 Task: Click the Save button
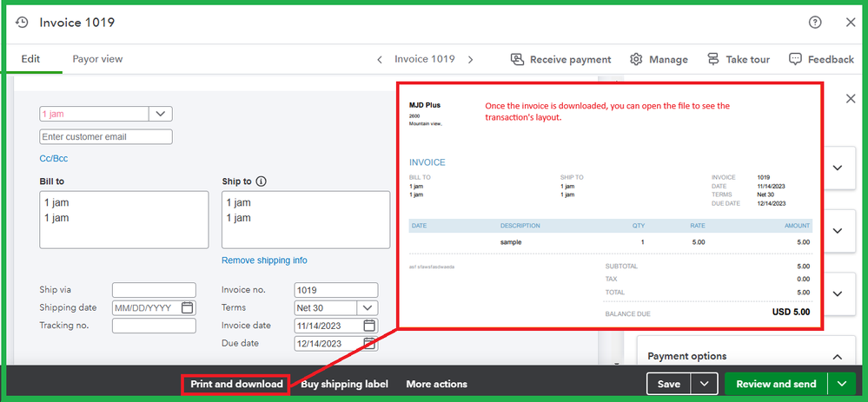[669, 384]
